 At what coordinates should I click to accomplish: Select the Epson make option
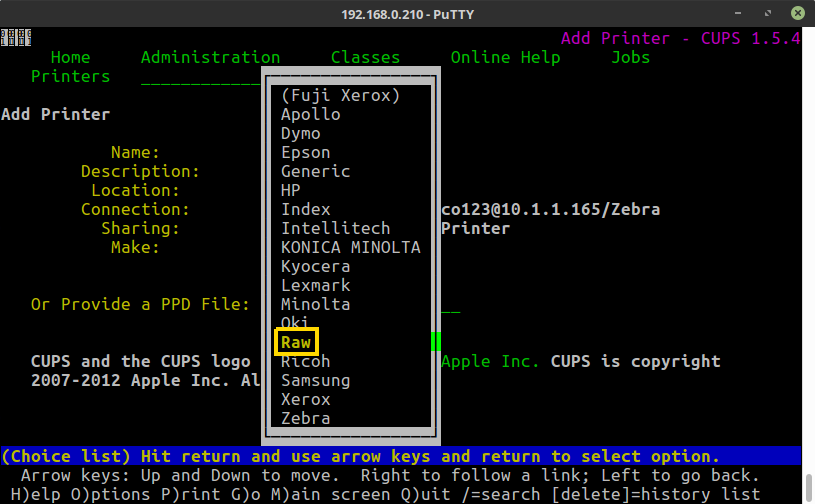point(305,152)
